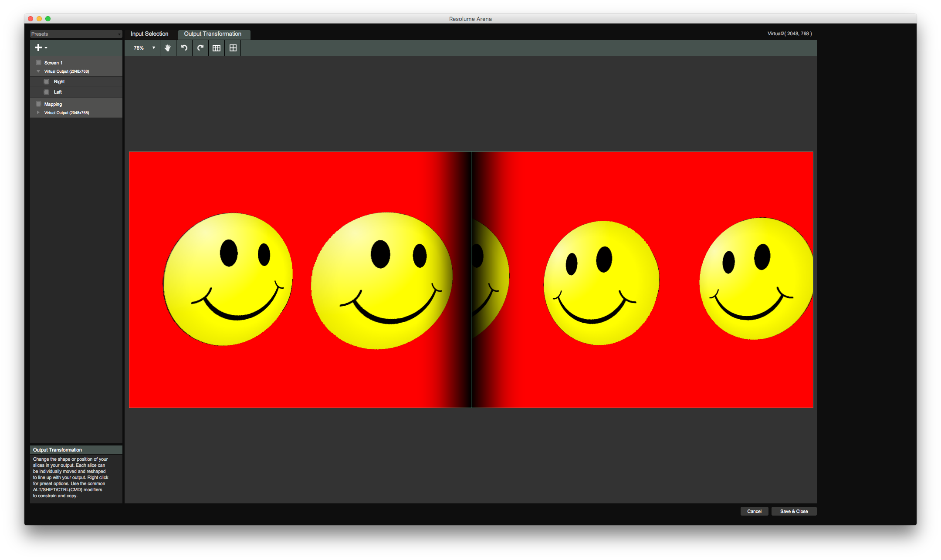
Task: Open the Presets dropdown
Action: 76,34
